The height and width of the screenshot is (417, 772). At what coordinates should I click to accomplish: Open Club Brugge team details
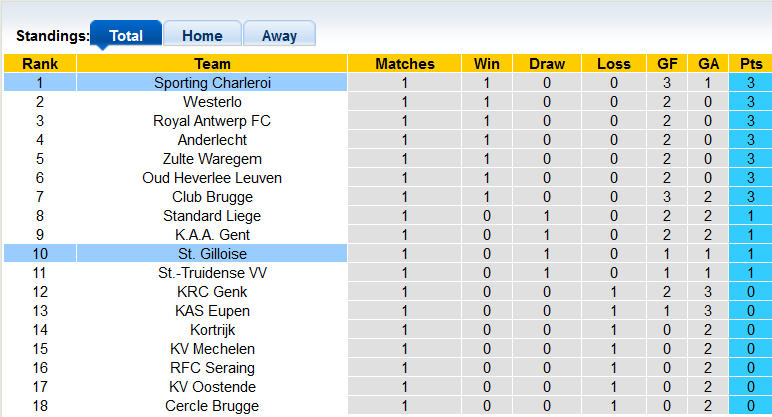pyautogui.click(x=212, y=197)
